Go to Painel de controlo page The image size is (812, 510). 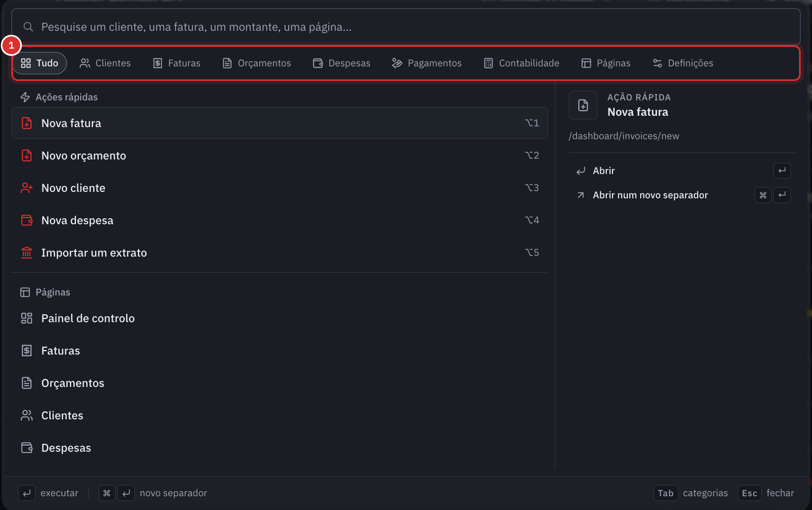280,318
